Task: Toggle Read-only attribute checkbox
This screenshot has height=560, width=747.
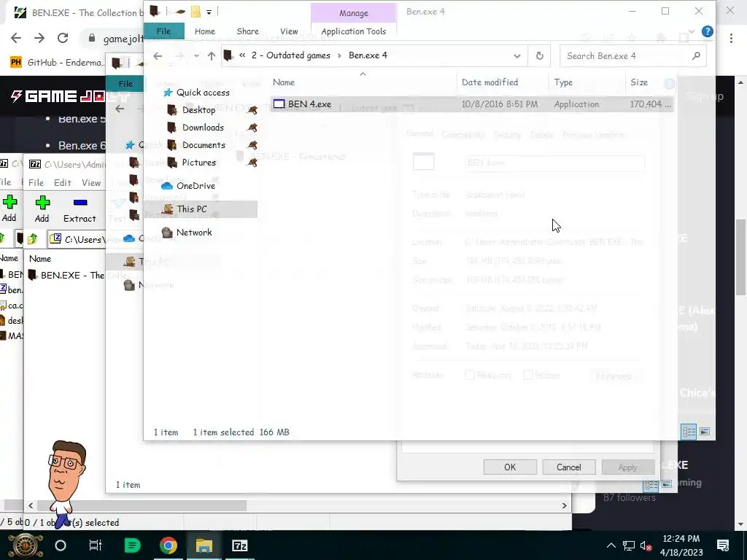Action: pos(470,376)
